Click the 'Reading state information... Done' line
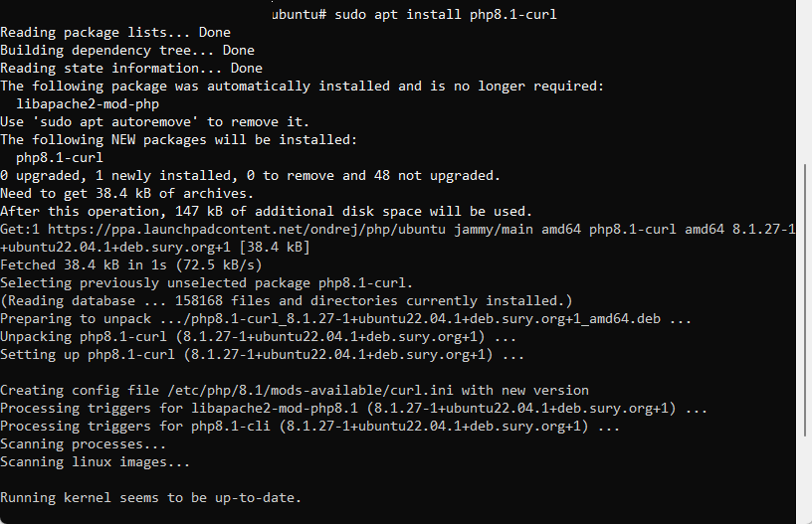This screenshot has height=524, width=812. 131,69
